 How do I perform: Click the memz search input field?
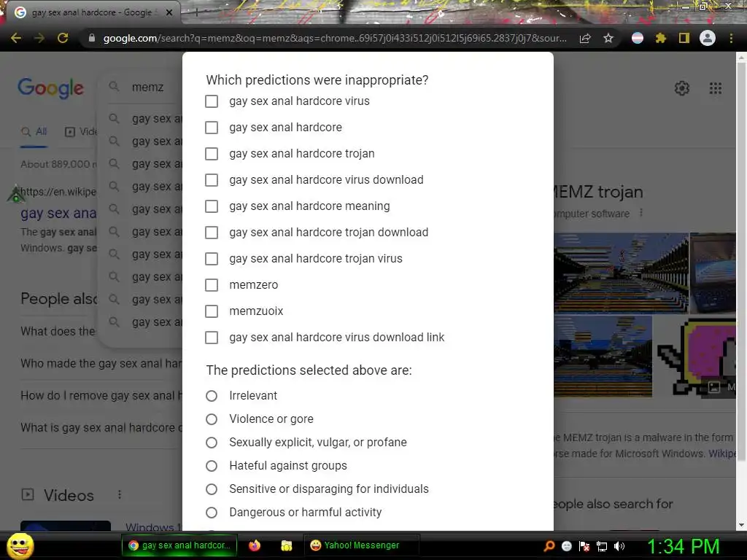click(147, 87)
